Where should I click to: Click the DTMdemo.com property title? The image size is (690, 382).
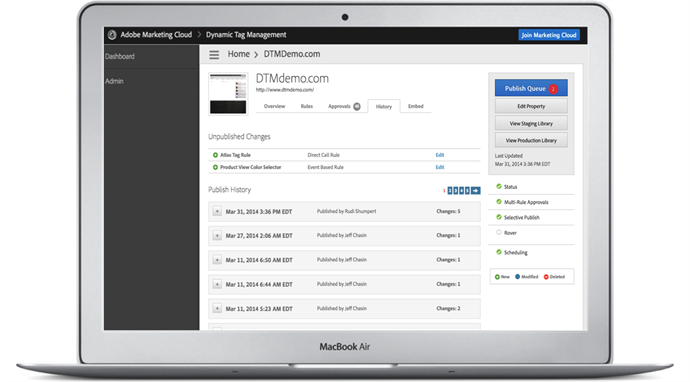(x=292, y=78)
